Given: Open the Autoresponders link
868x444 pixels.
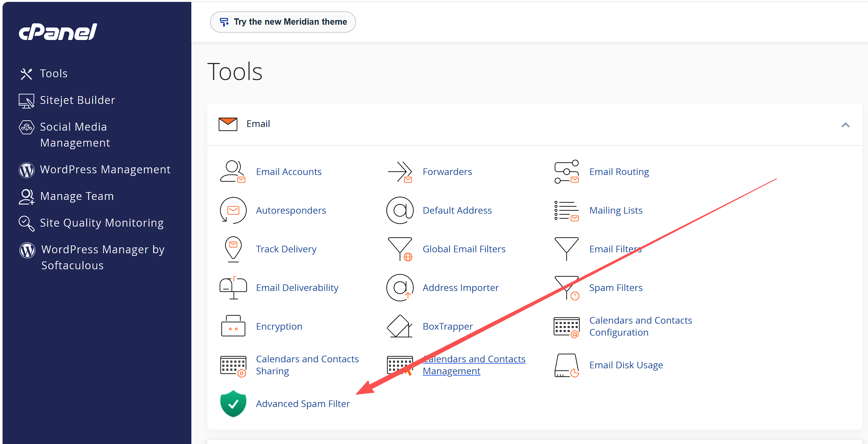Looking at the screenshot, I should point(291,211).
